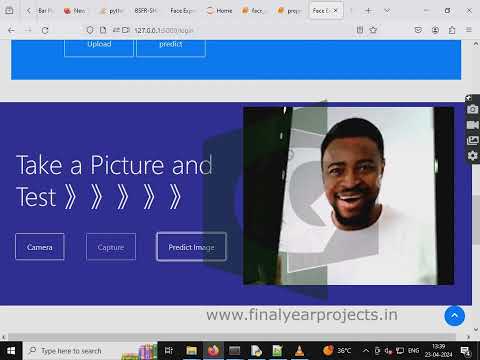Click the Predict Image button
Viewport: 480px width, 360px height.
[191, 247]
